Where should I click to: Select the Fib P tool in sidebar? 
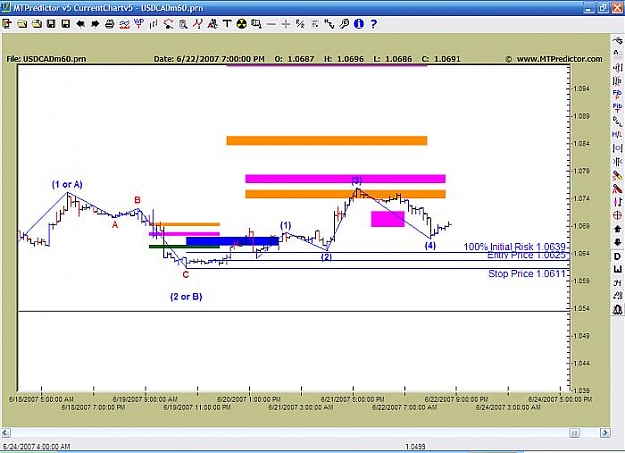click(617, 95)
